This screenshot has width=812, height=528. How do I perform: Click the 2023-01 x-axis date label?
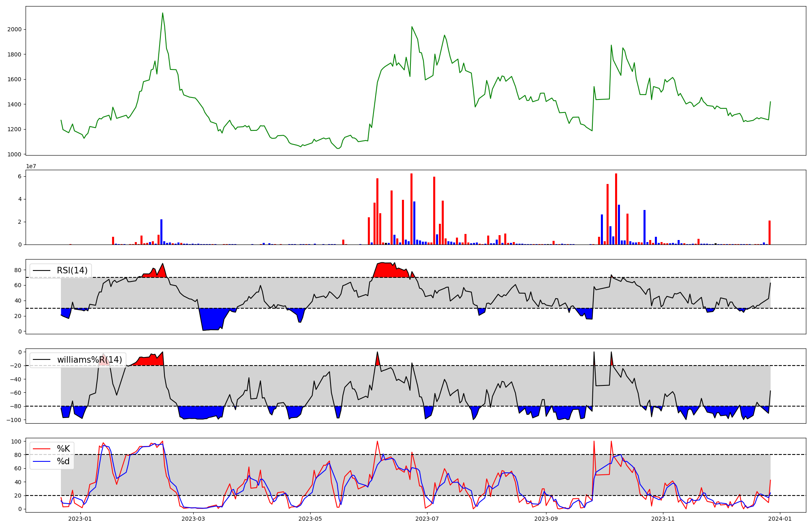click(80, 519)
